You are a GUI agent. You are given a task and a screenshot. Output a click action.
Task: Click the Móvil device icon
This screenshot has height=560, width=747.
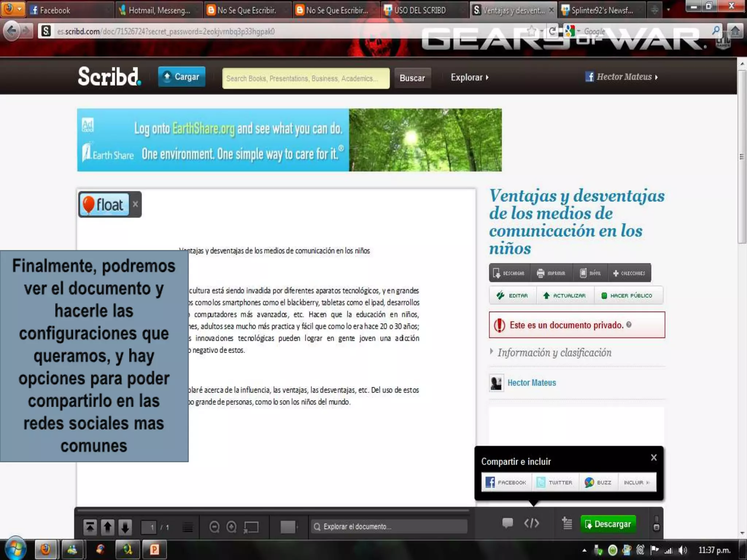pos(590,273)
